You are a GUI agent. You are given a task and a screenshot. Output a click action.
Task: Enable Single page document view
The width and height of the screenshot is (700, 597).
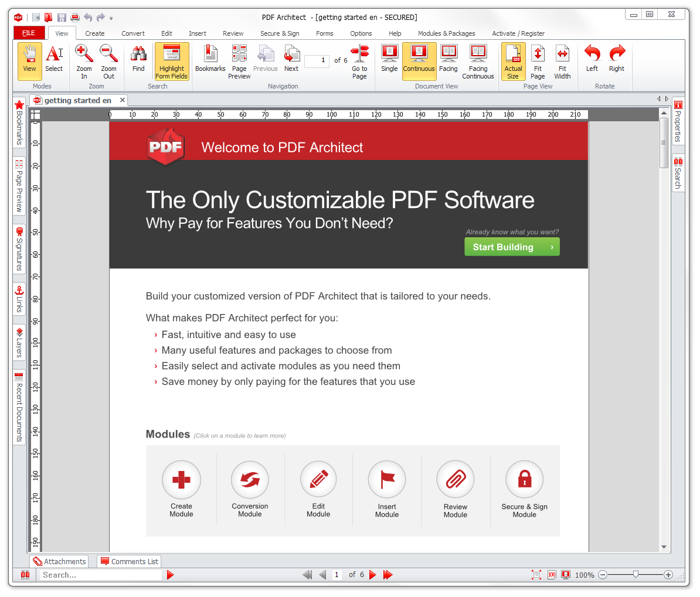[x=389, y=61]
